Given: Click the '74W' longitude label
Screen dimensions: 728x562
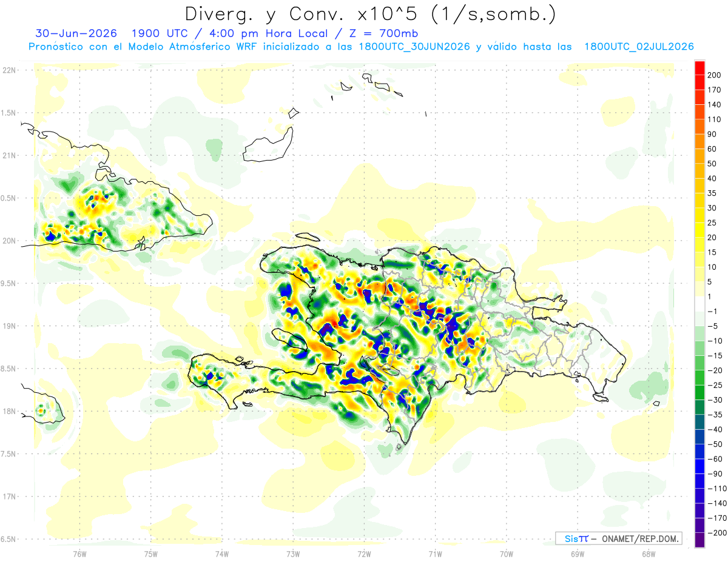Looking at the screenshot, I should [222, 553].
